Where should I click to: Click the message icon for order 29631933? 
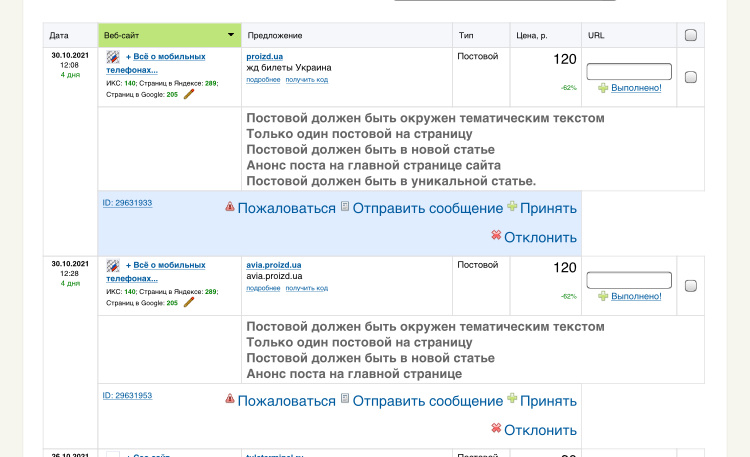[345, 207]
